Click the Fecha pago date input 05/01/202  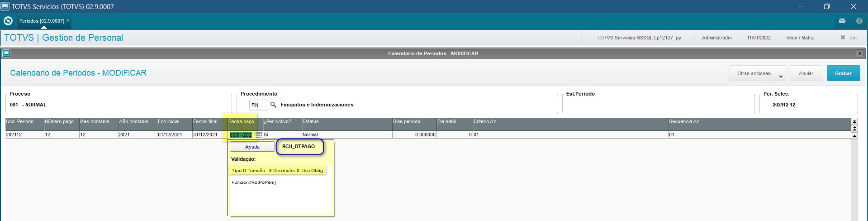point(241,135)
